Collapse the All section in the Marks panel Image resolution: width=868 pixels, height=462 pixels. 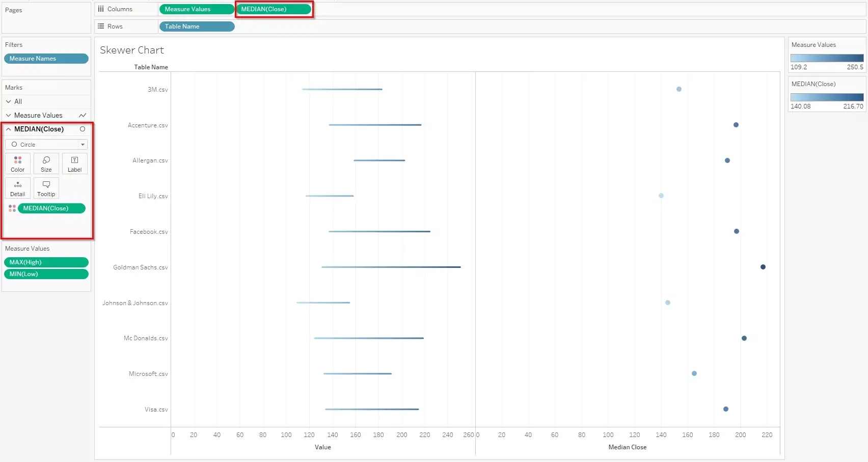coord(9,101)
